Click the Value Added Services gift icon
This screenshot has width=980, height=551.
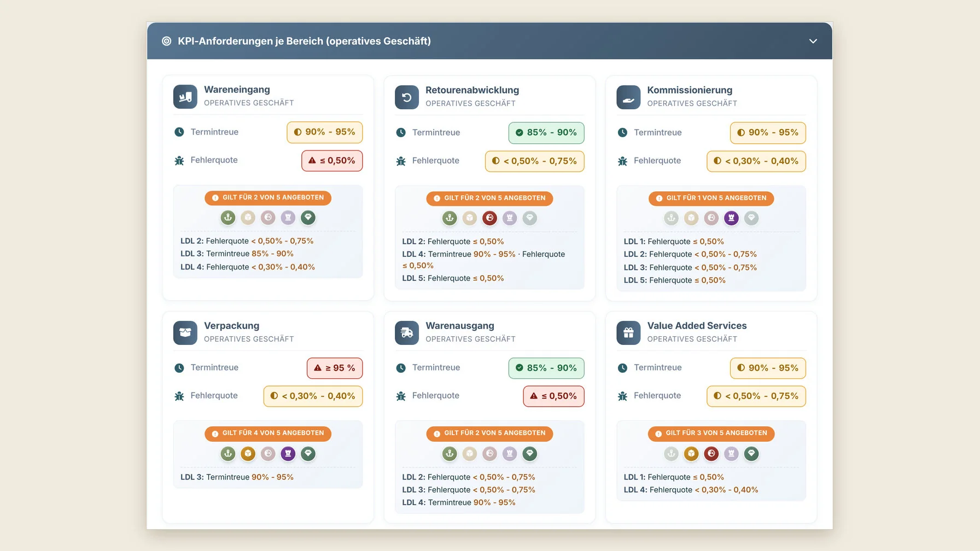(628, 332)
